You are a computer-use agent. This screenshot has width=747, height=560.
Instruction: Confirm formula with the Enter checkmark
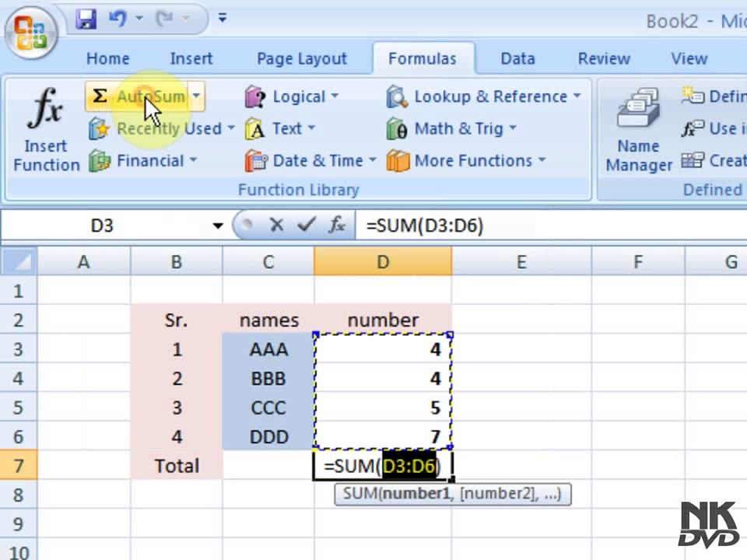point(307,224)
